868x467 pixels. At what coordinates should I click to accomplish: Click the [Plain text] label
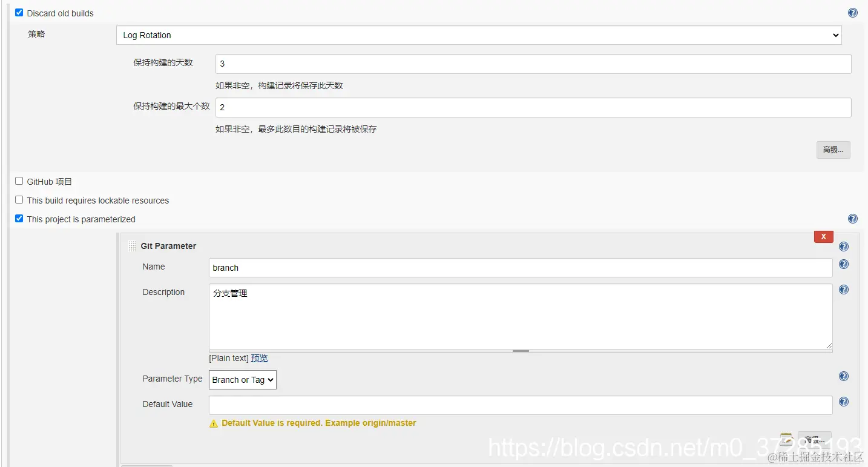tap(229, 358)
